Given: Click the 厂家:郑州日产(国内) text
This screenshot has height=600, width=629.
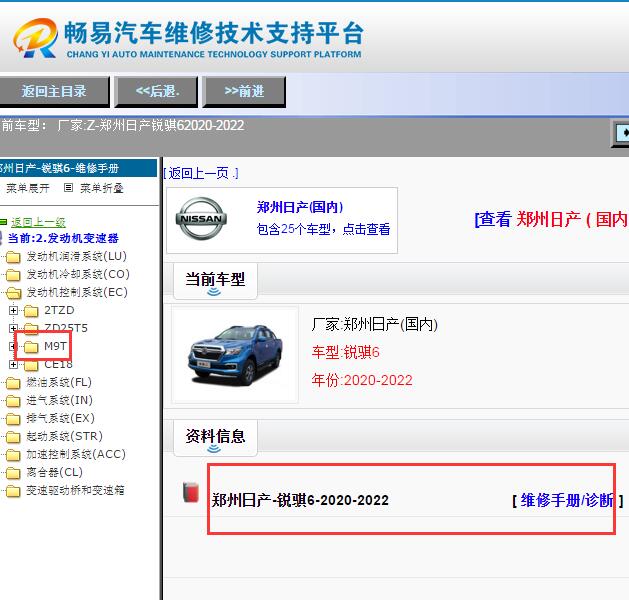Looking at the screenshot, I should 375,324.
